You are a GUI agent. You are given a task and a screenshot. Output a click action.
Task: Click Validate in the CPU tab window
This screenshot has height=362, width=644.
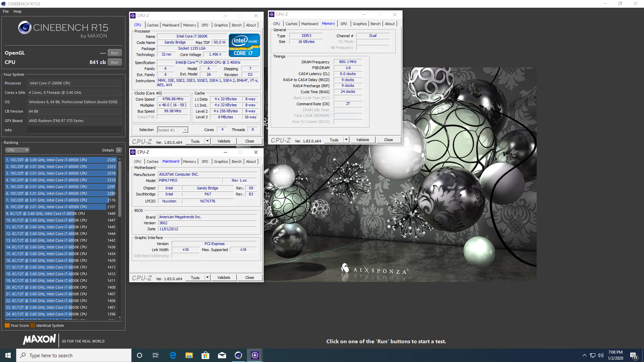pyautogui.click(x=224, y=141)
